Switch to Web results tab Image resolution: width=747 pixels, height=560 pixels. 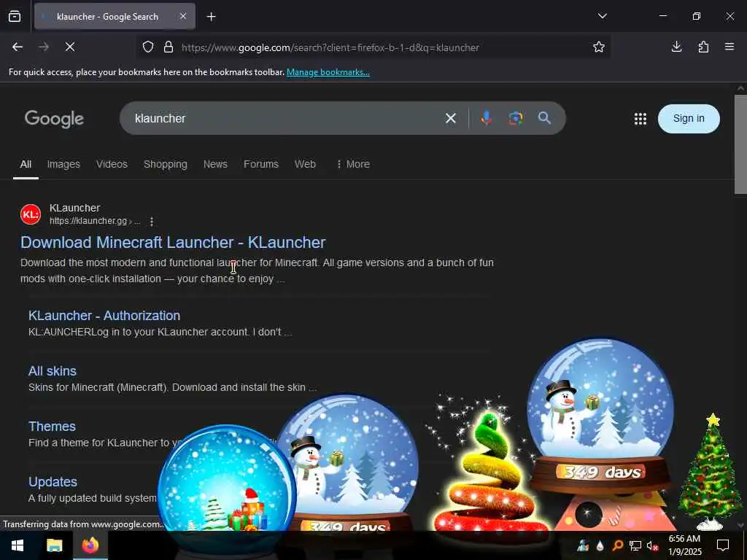[x=305, y=164]
